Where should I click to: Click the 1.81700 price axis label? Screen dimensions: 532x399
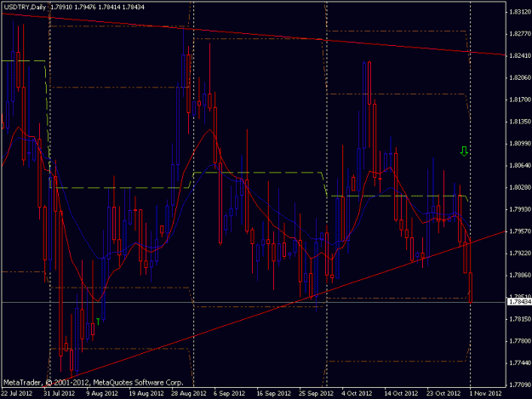[520, 100]
